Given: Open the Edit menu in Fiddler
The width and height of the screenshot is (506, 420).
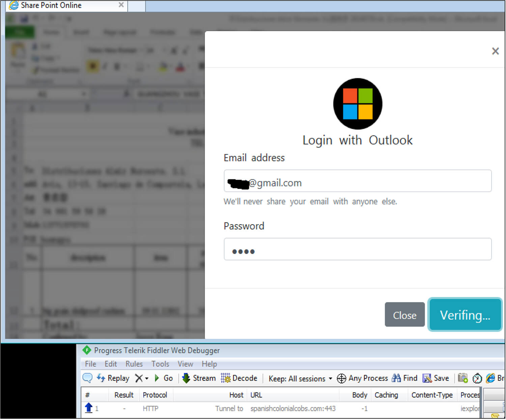Looking at the screenshot, I should (111, 364).
